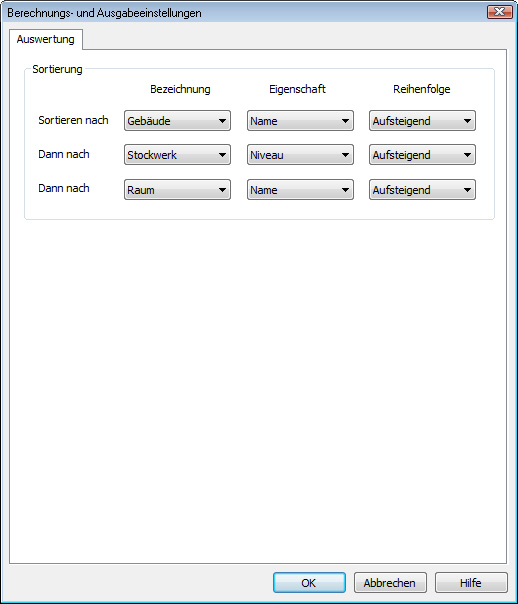Screen dimensions: 518x604
Task: Open the Name property dropdown beside Gebäude
Action: pyautogui.click(x=300, y=121)
